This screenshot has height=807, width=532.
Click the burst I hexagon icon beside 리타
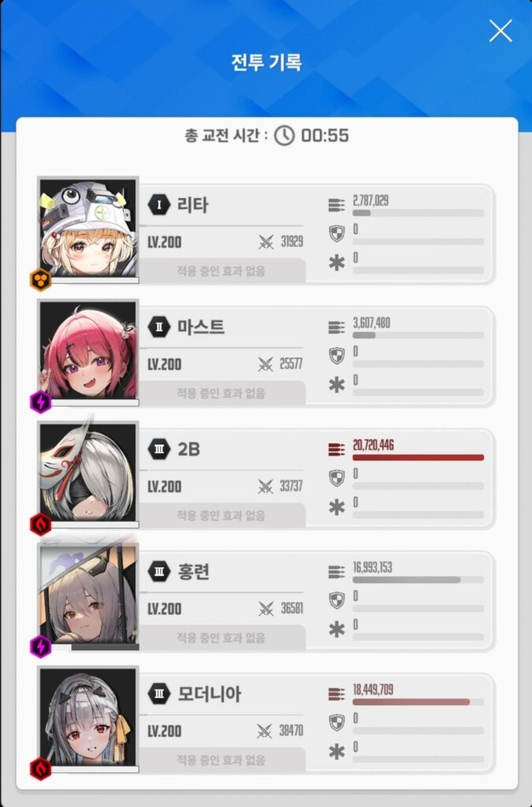159,204
